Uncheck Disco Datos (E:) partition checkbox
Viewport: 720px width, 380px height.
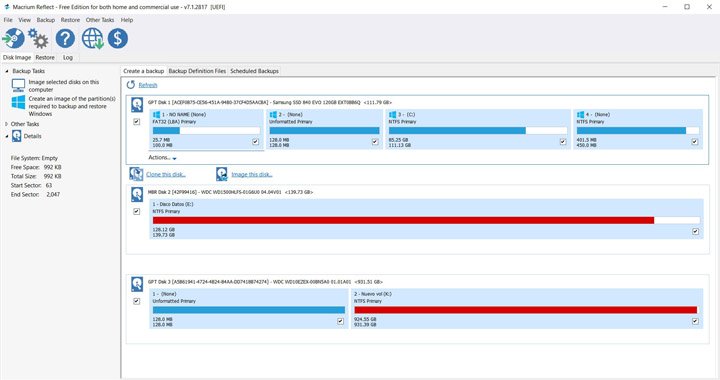click(695, 232)
